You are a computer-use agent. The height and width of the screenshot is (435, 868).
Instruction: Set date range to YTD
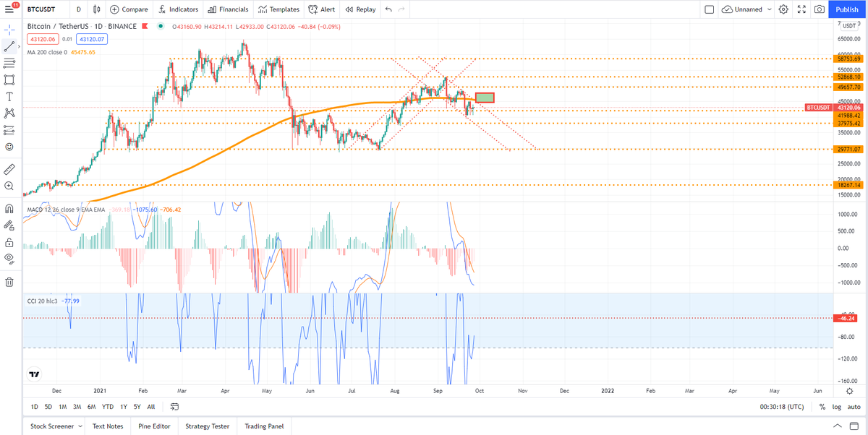pyautogui.click(x=108, y=407)
